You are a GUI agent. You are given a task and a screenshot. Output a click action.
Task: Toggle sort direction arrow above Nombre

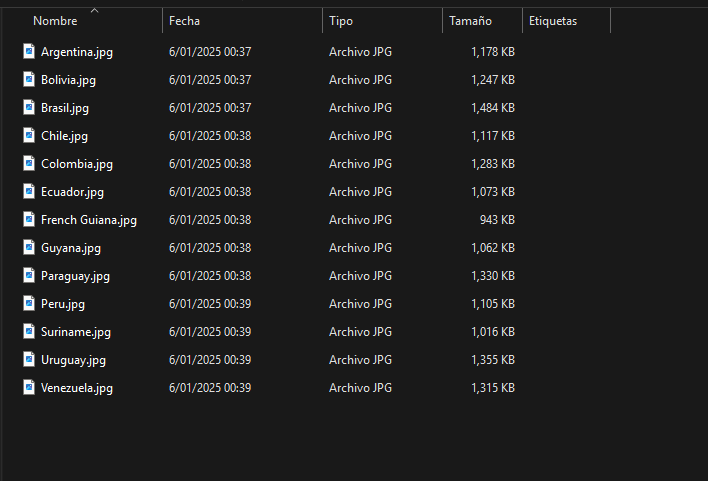point(94,11)
